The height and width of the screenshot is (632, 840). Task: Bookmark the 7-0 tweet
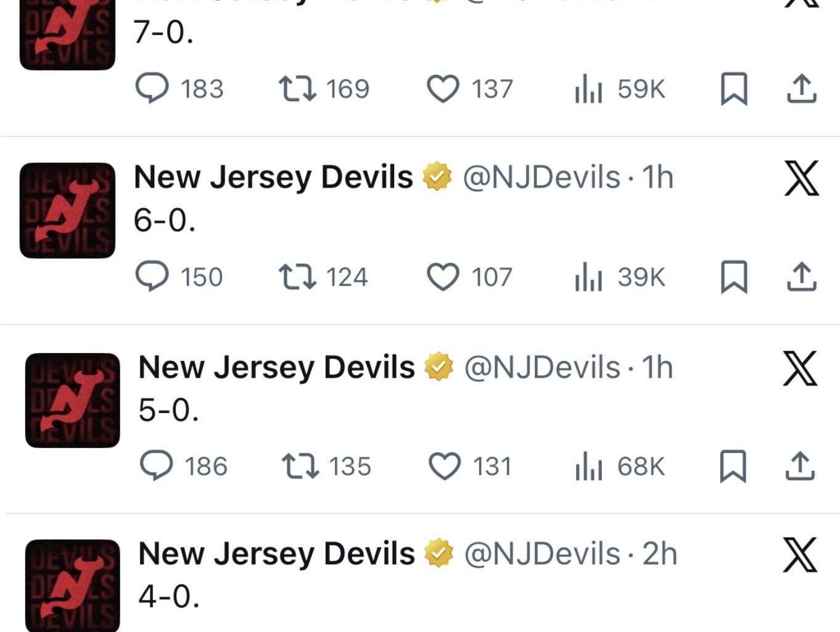(x=734, y=89)
